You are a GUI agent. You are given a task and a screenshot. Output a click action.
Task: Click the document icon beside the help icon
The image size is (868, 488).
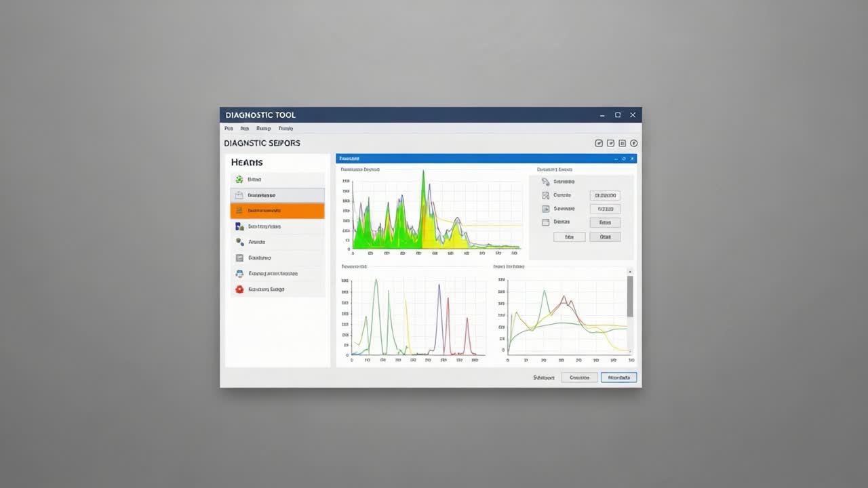622,143
